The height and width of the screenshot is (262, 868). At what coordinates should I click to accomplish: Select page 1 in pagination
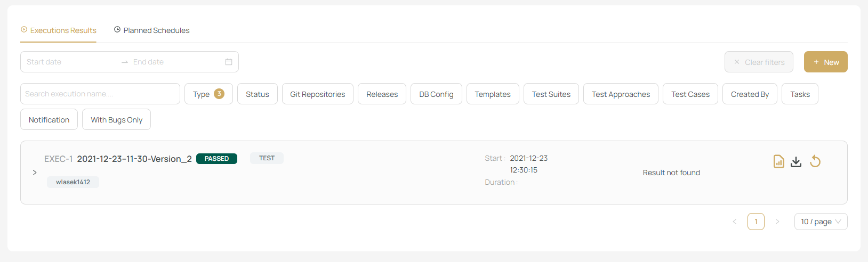click(756, 222)
